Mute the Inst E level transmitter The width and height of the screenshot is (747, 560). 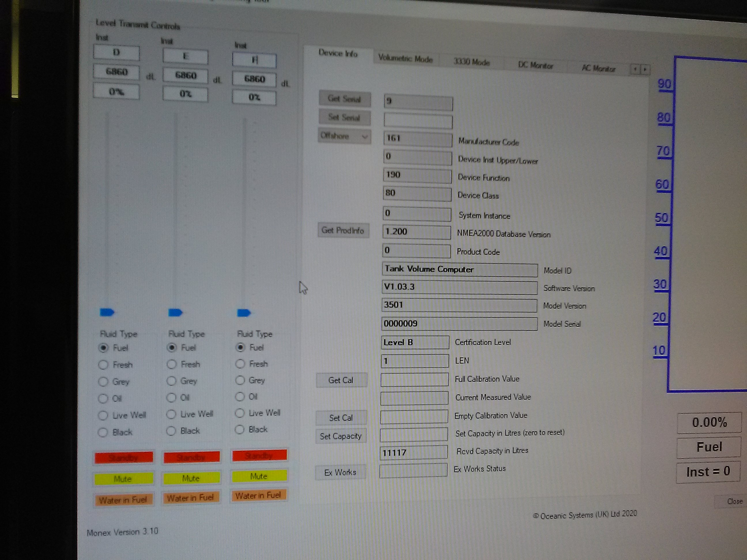191,478
